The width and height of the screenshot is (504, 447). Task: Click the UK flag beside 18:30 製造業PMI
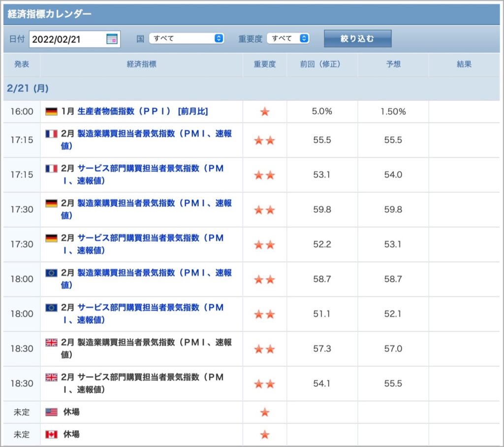pyautogui.click(x=51, y=343)
